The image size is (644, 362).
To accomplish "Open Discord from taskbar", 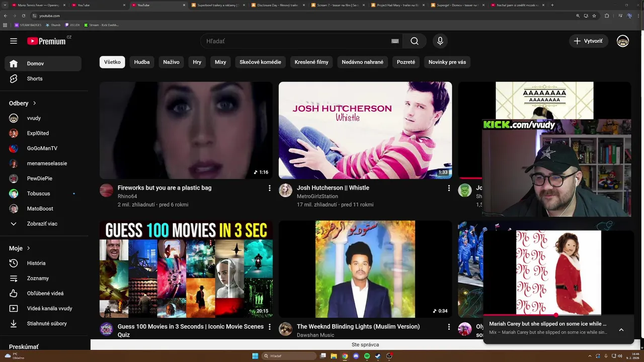I will tap(356, 356).
